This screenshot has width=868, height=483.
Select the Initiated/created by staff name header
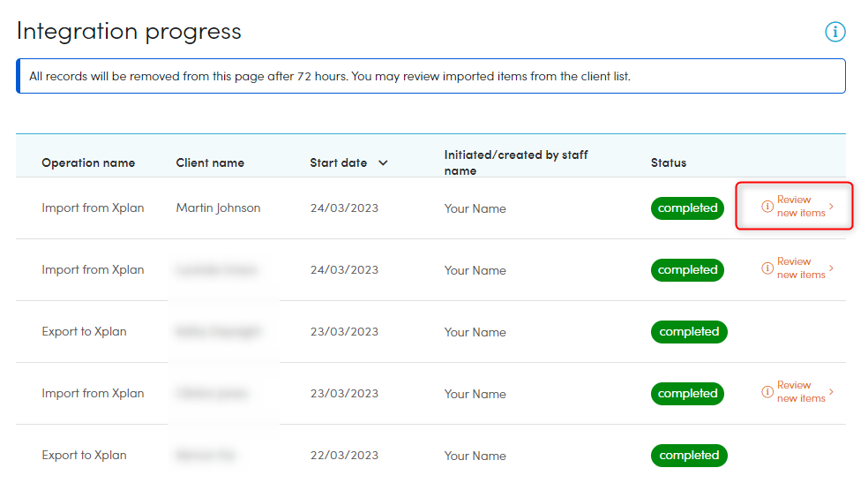[x=516, y=162]
